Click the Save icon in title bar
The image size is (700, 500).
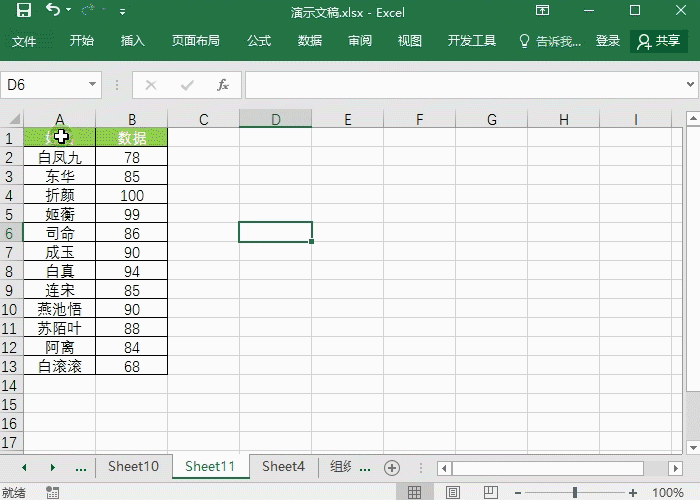pyautogui.click(x=23, y=11)
